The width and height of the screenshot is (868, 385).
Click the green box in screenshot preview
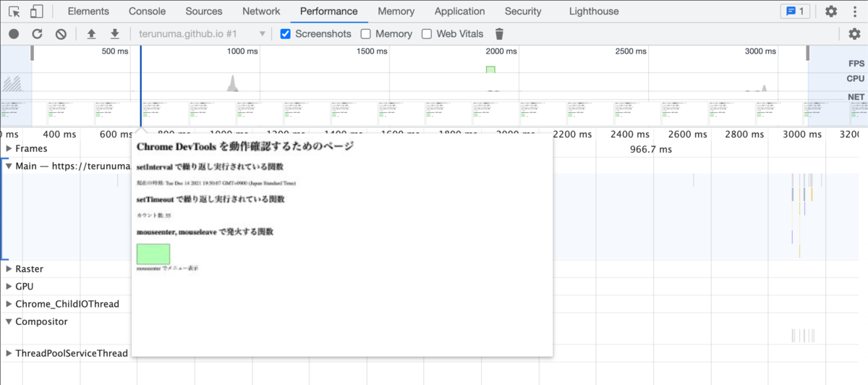[153, 254]
